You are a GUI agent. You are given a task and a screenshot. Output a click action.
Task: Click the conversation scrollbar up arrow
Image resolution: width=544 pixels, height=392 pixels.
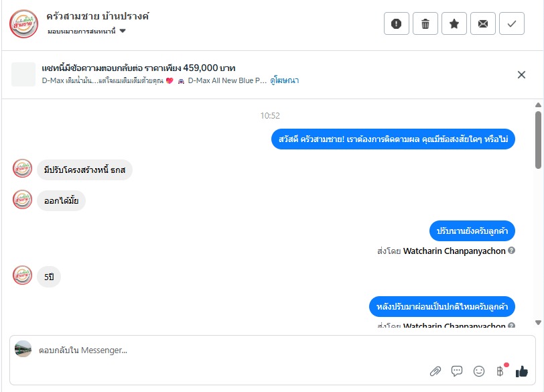pyautogui.click(x=538, y=105)
